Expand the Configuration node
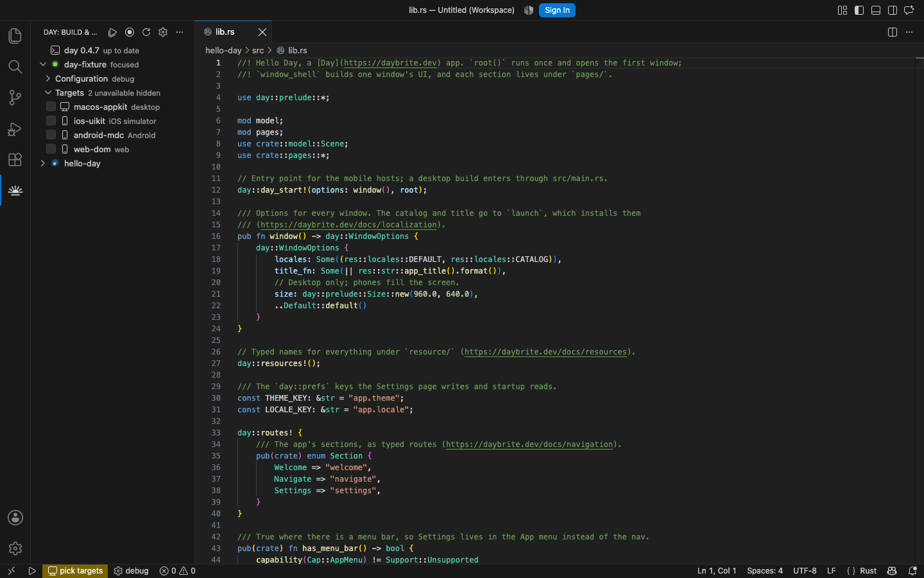Screen dimensions: 924x578 click(x=48, y=78)
